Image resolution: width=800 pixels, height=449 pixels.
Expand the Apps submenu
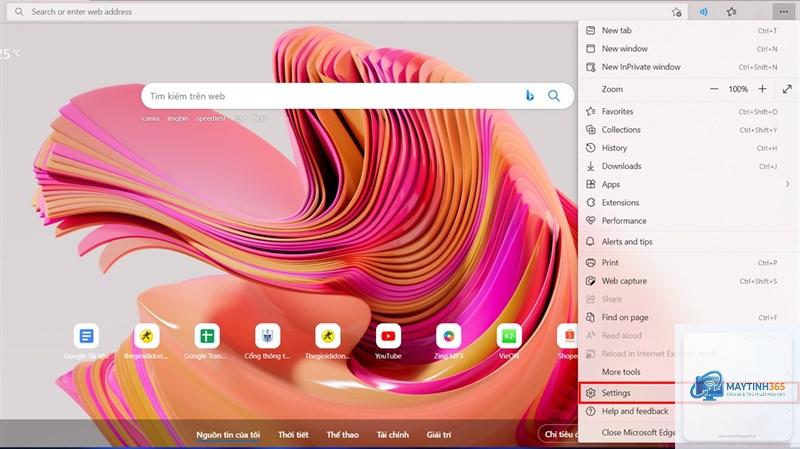tap(688, 184)
